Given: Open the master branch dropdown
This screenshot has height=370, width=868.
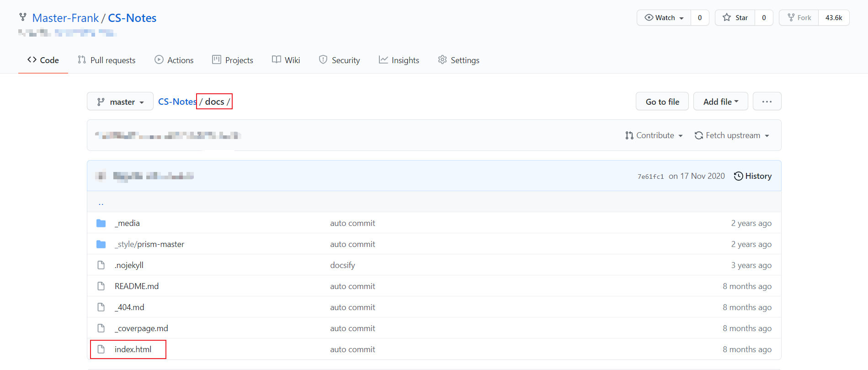Looking at the screenshot, I should [x=120, y=102].
